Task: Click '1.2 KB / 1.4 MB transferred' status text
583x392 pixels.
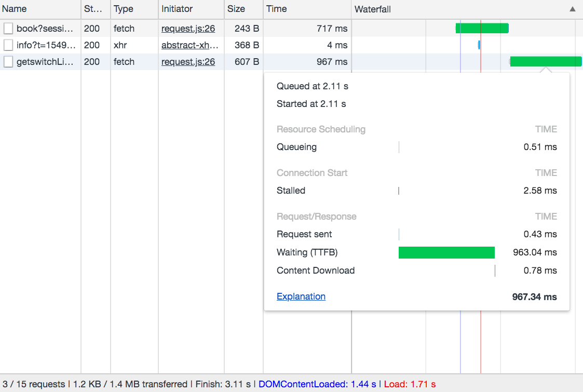Action: pyautogui.click(x=130, y=384)
